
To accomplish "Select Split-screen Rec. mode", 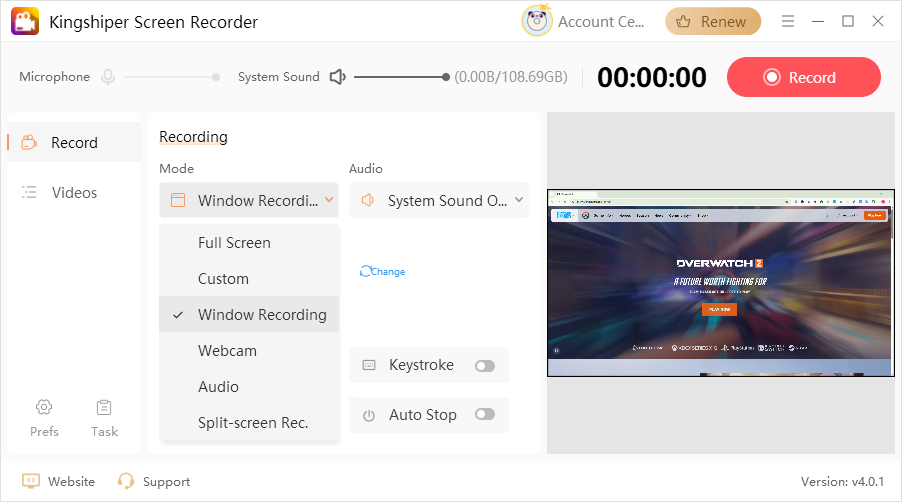I will click(x=252, y=423).
